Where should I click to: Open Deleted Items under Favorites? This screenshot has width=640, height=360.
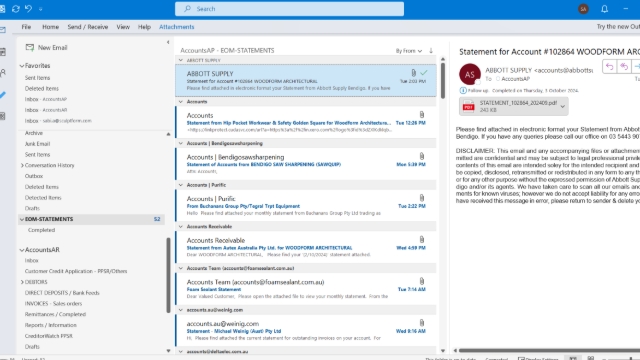pos(42,88)
